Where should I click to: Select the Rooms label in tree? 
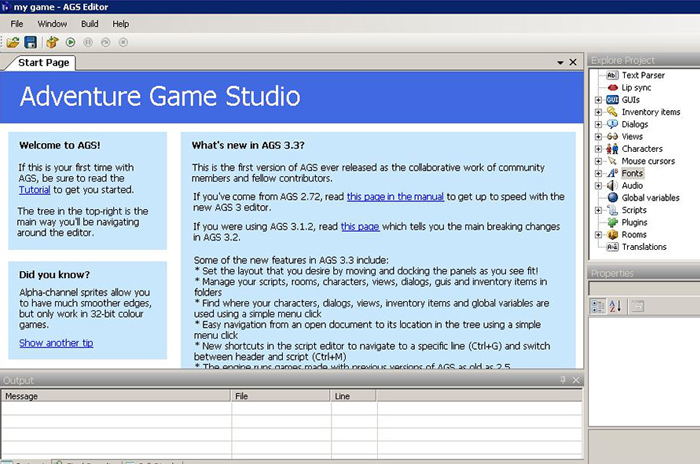point(634,234)
